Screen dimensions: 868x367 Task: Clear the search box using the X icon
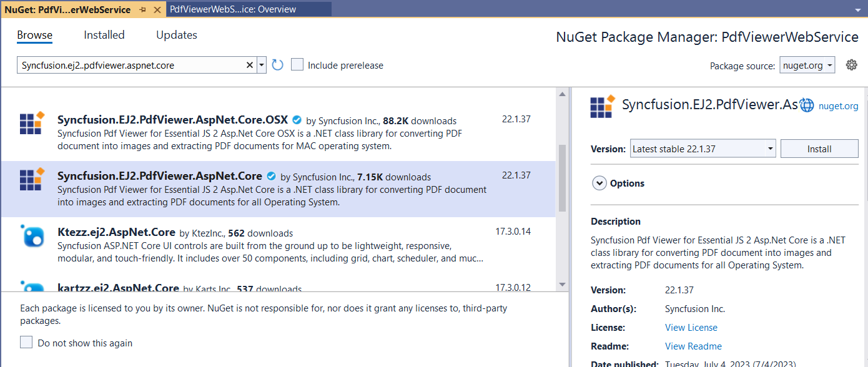click(249, 64)
